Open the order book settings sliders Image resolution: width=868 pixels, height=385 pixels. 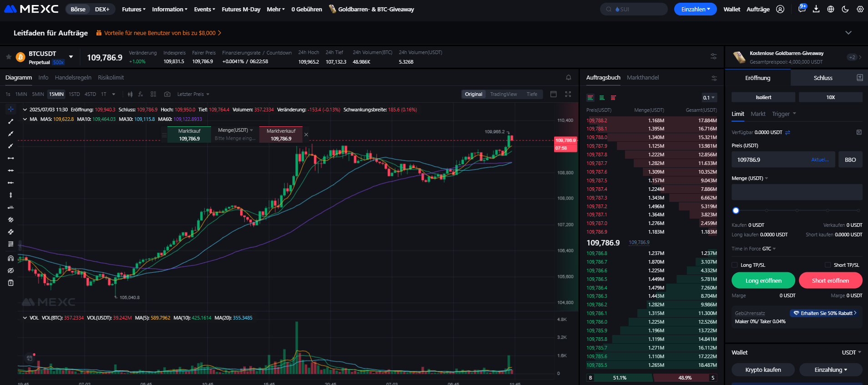[714, 78]
